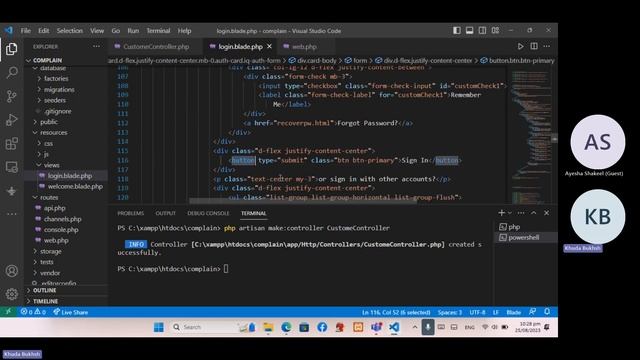Screen dimensions: 640x360
Task: Toggle secondary side bar layout icon
Action: 482,30
